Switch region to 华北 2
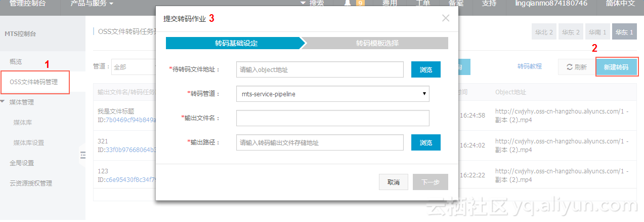644x222 pixels. tap(544, 32)
